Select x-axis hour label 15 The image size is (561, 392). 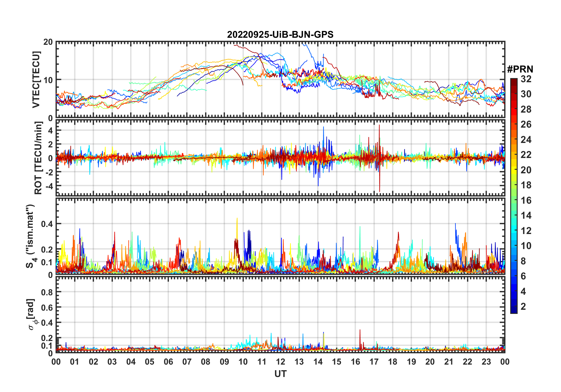[x=337, y=362]
